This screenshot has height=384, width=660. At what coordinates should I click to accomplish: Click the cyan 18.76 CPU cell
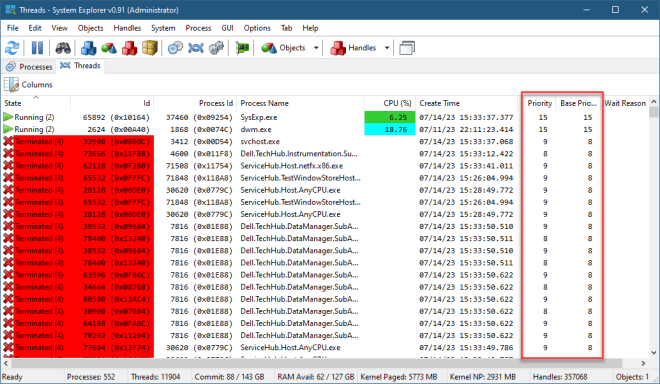[x=390, y=130]
